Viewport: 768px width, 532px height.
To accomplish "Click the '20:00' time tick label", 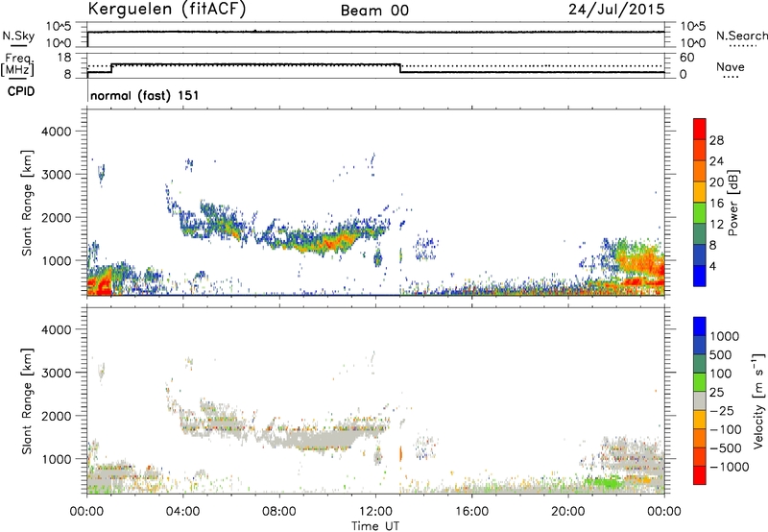I will click(x=567, y=512).
